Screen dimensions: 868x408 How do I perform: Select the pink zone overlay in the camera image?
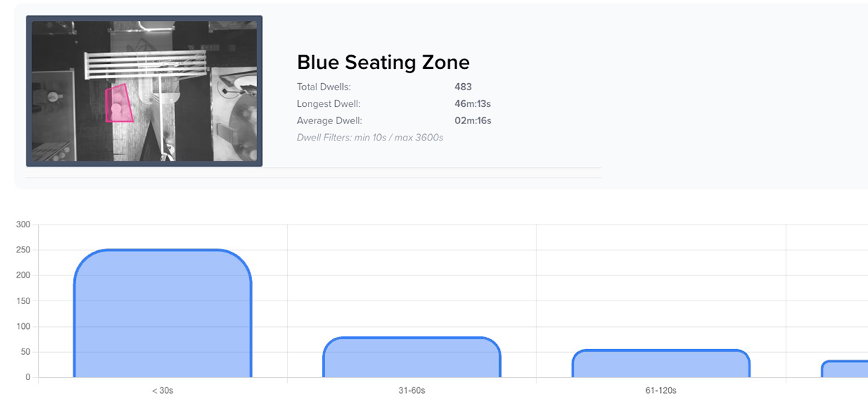118,104
